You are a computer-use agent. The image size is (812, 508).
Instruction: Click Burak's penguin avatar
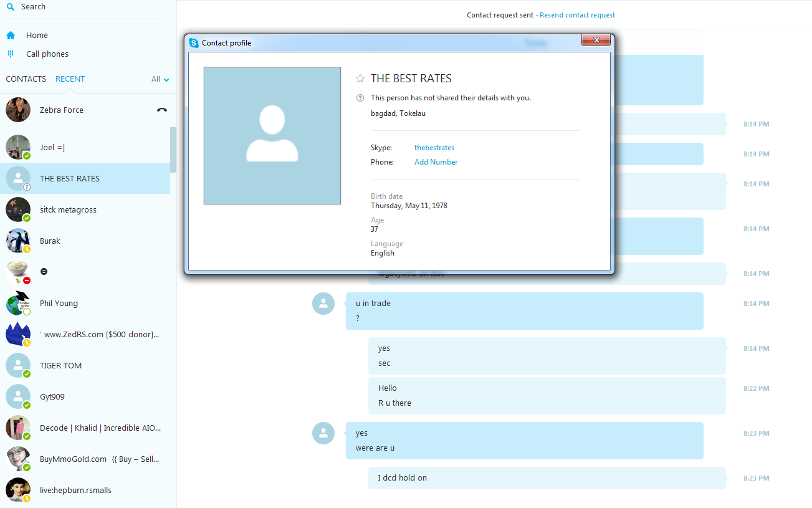point(18,241)
